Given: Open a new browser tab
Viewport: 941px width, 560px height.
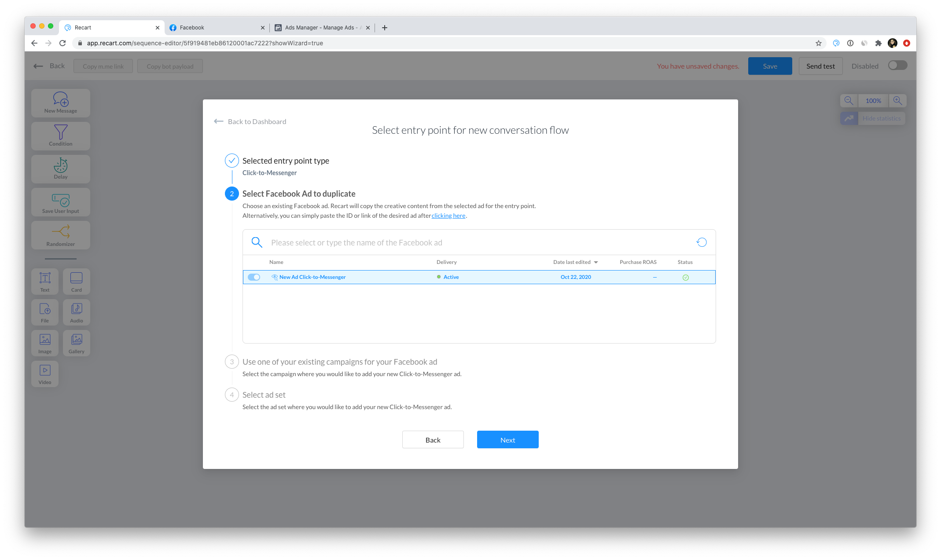Looking at the screenshot, I should pyautogui.click(x=385, y=28).
